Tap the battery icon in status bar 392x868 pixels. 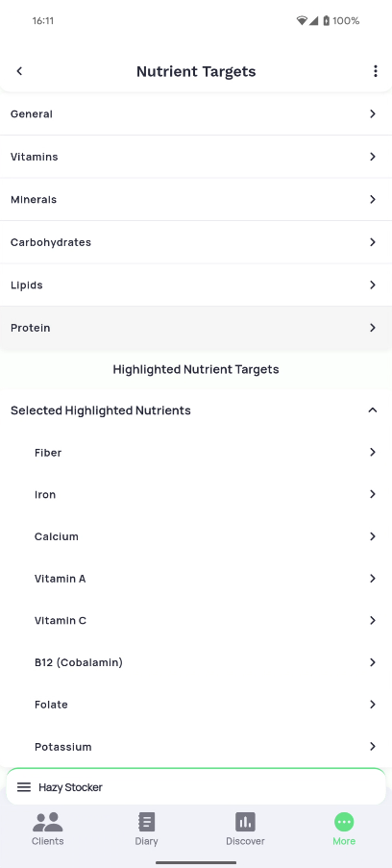326,20
